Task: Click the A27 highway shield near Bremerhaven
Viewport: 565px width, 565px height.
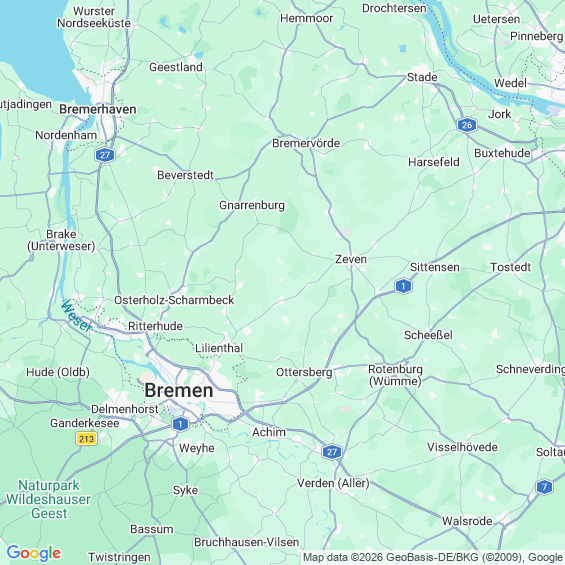Action: coord(105,155)
